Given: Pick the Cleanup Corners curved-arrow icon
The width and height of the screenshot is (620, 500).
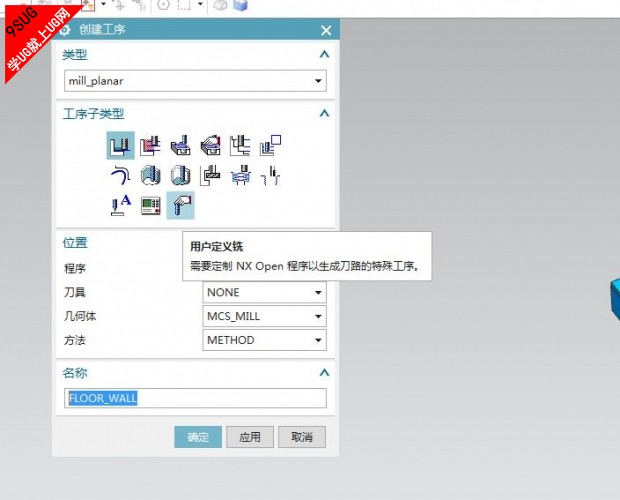Looking at the screenshot, I should [x=121, y=175].
